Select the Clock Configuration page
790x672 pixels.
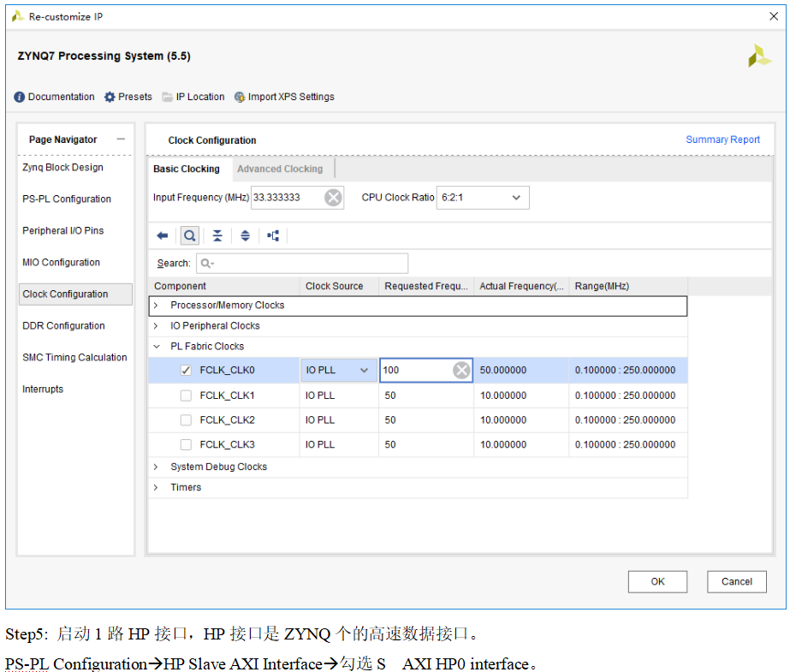(75, 294)
